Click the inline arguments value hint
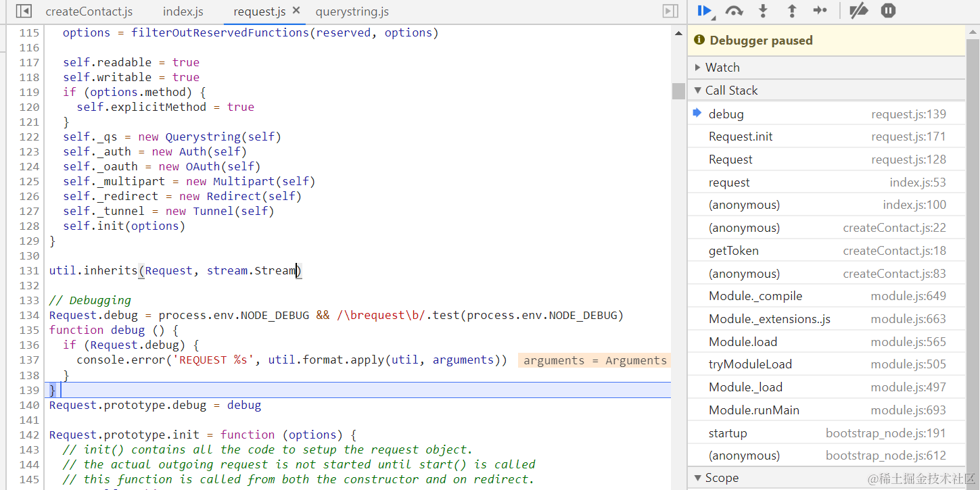980x490 pixels. coord(594,360)
